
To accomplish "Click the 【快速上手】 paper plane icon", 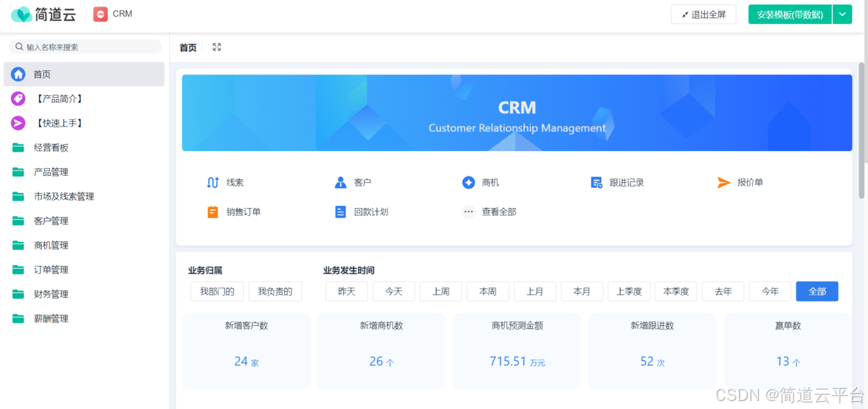I will tap(18, 123).
